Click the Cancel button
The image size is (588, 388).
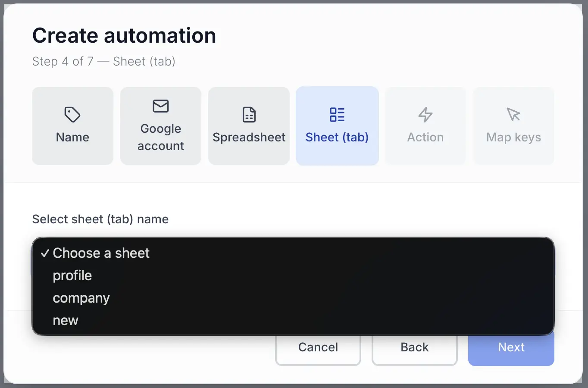(x=318, y=347)
